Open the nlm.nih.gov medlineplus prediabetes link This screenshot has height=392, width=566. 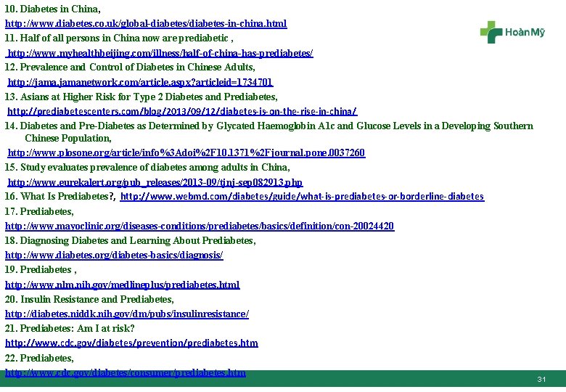coord(123,285)
